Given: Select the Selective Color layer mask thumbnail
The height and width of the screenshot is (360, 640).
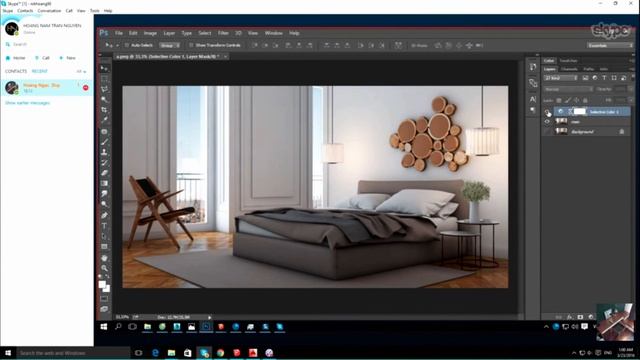Looking at the screenshot, I should coord(580,111).
